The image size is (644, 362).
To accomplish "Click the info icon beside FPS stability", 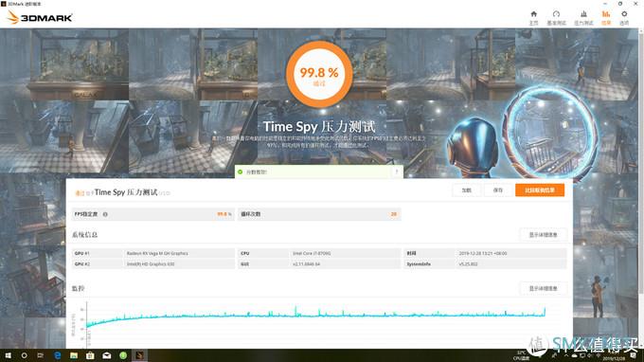I will [x=105, y=214].
